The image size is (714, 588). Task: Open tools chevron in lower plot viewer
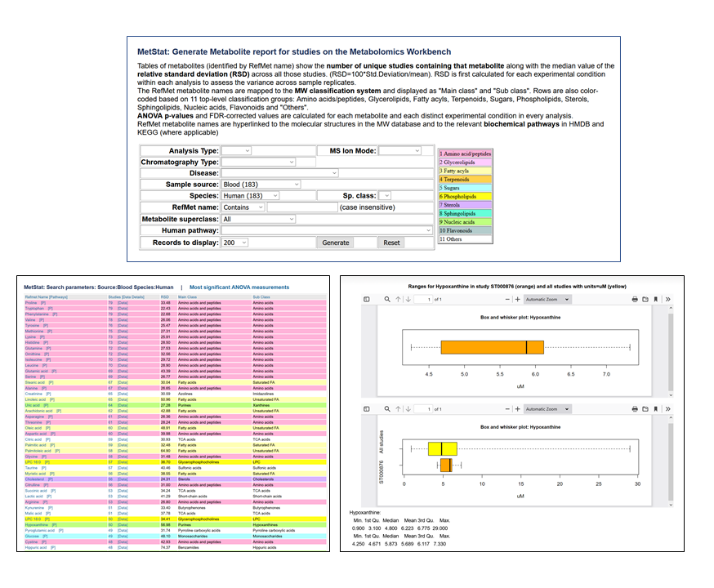(668, 409)
